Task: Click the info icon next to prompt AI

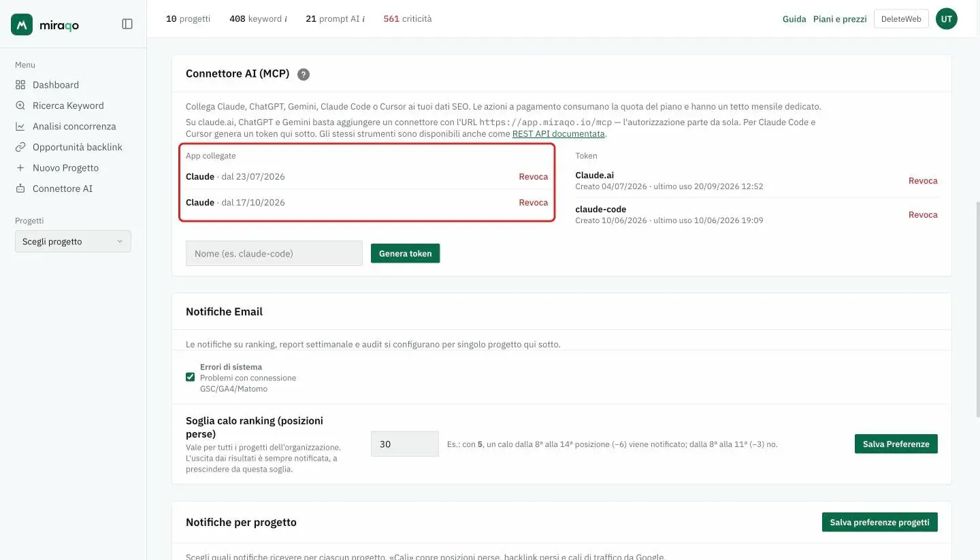Action: pyautogui.click(x=363, y=19)
